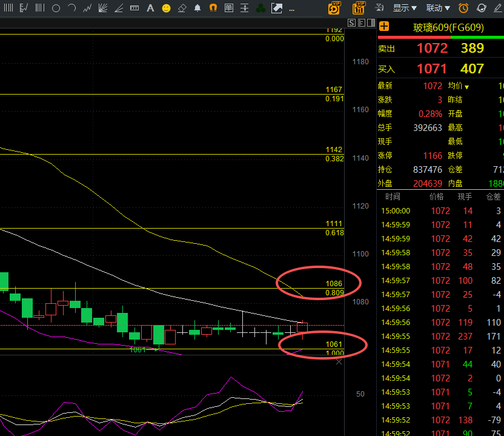
Task: Toggle the S button on chart header
Action: pos(351,23)
